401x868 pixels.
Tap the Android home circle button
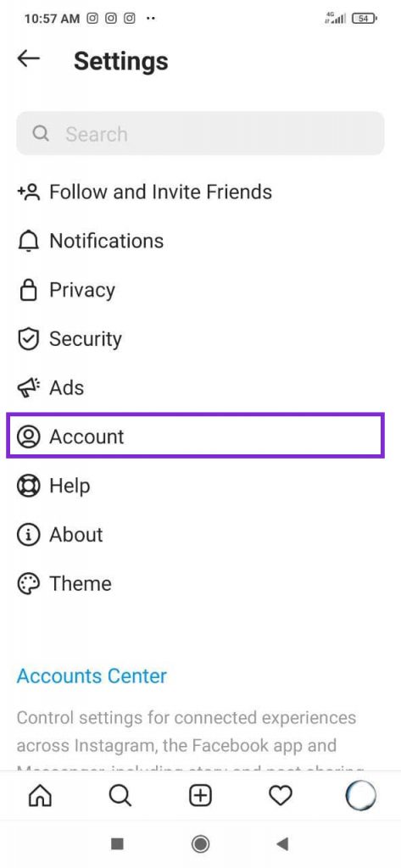click(200, 843)
